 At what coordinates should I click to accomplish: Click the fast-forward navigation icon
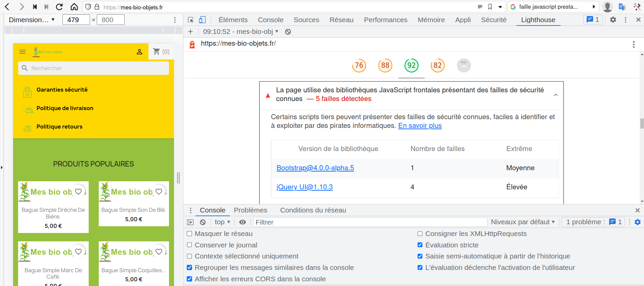click(46, 7)
